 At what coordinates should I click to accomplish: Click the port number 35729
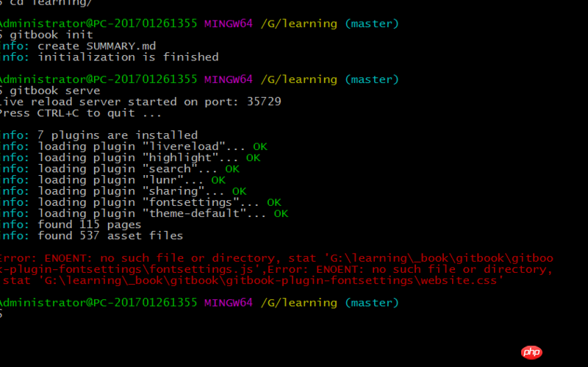(264, 101)
